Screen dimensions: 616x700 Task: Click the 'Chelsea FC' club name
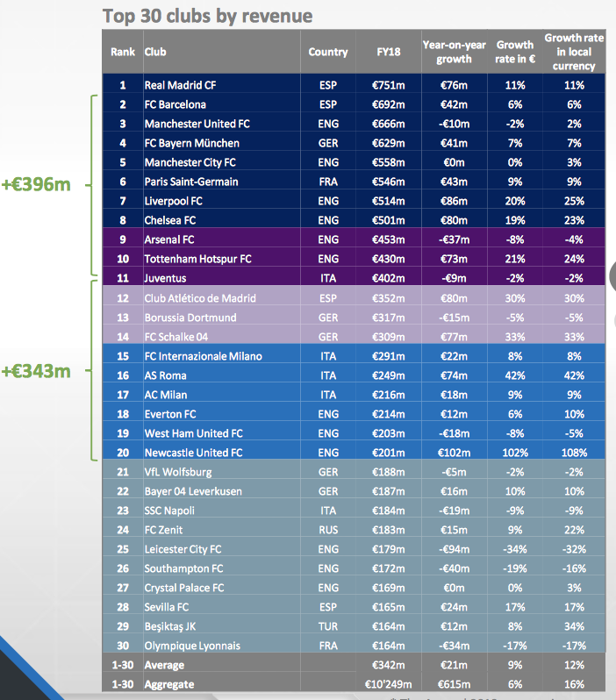[x=169, y=220]
